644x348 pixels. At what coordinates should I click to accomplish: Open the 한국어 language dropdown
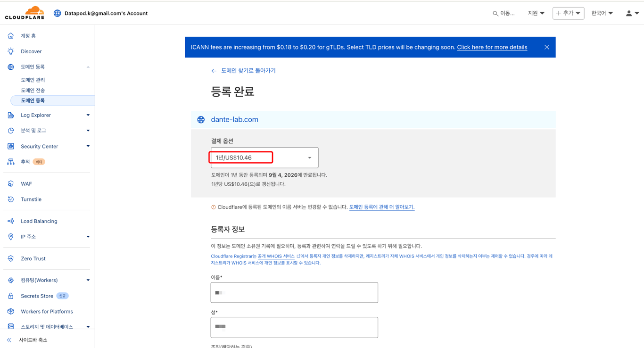[x=602, y=13]
